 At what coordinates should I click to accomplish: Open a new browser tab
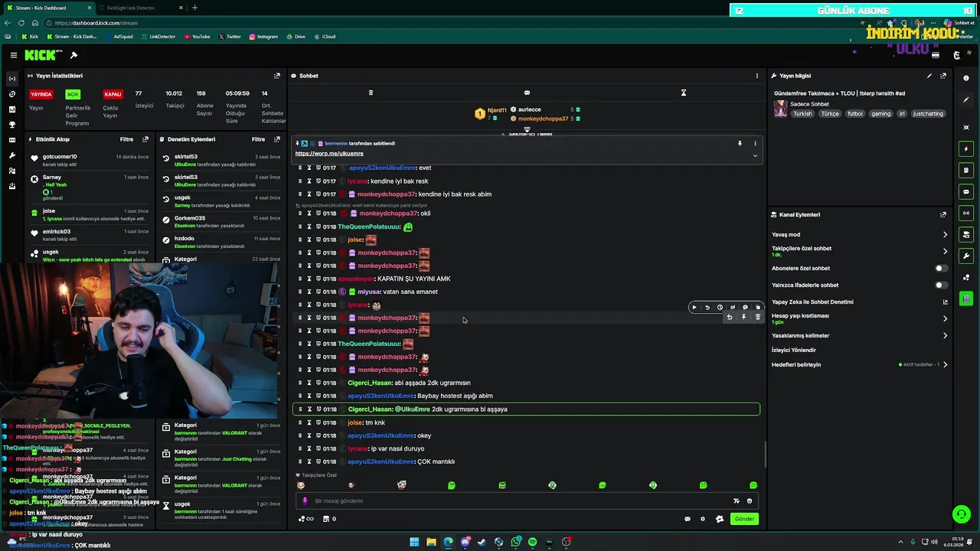194,8
